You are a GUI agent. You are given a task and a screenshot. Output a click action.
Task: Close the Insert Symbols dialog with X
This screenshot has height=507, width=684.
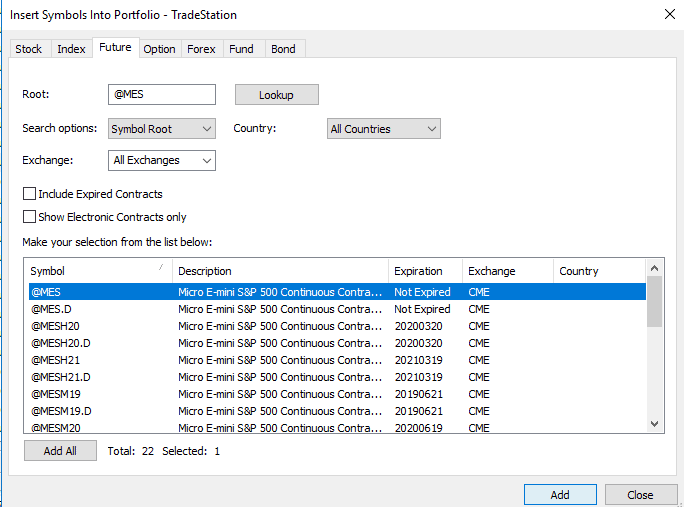(x=670, y=14)
